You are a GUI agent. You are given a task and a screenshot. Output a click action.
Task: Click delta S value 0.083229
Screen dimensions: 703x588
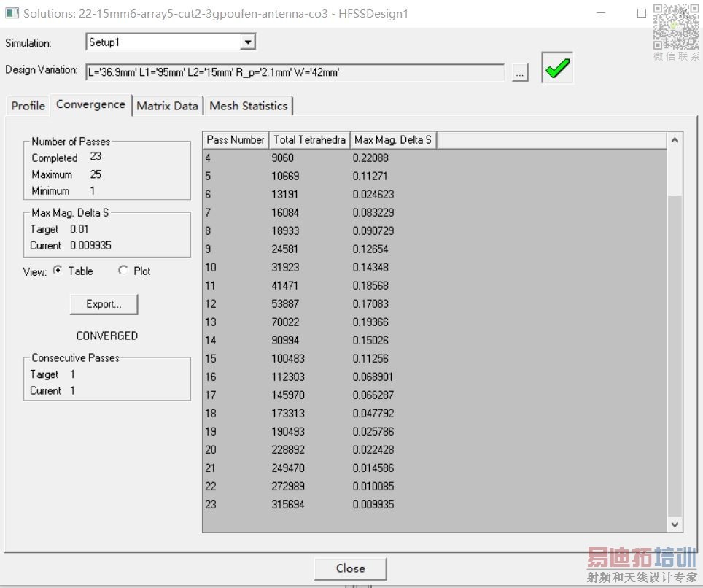373,212
